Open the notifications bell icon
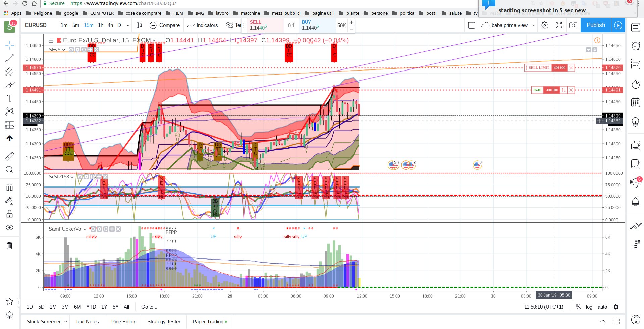Screen dimensions: 644x329 coord(636,202)
